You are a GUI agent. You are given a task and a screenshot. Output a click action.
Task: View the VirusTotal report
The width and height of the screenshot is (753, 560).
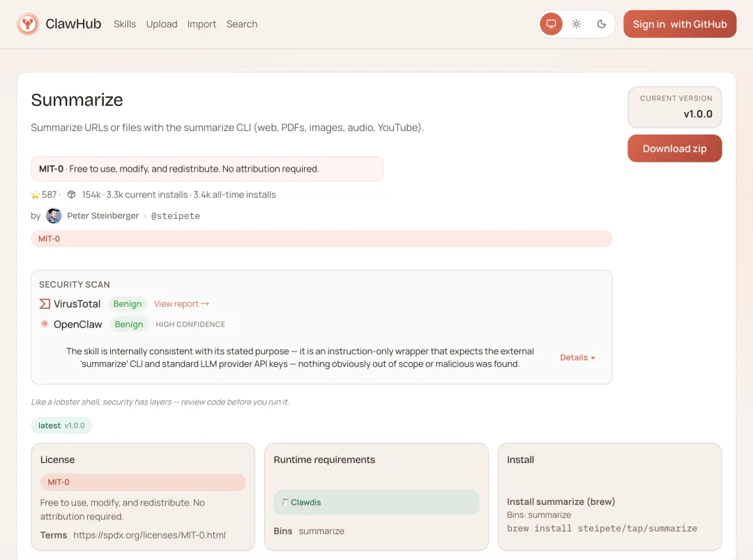[x=181, y=303]
